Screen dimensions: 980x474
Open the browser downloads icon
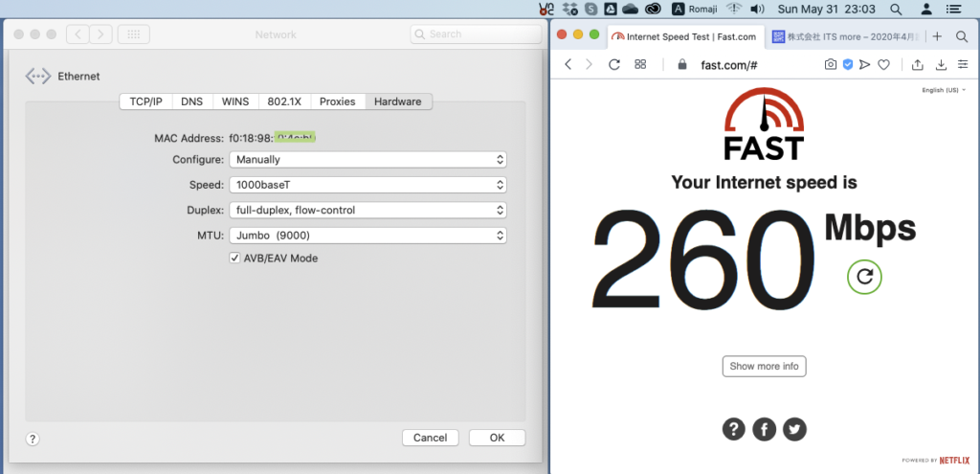click(941, 64)
